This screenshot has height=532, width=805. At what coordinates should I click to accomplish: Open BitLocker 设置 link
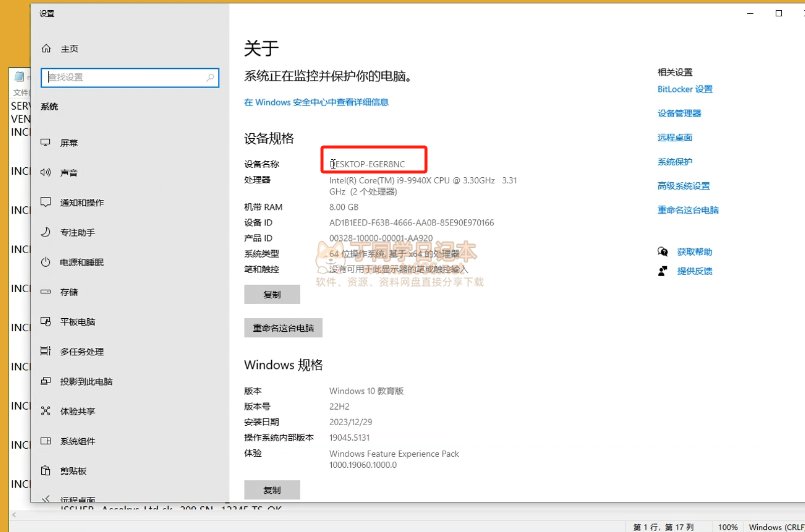tap(685, 89)
